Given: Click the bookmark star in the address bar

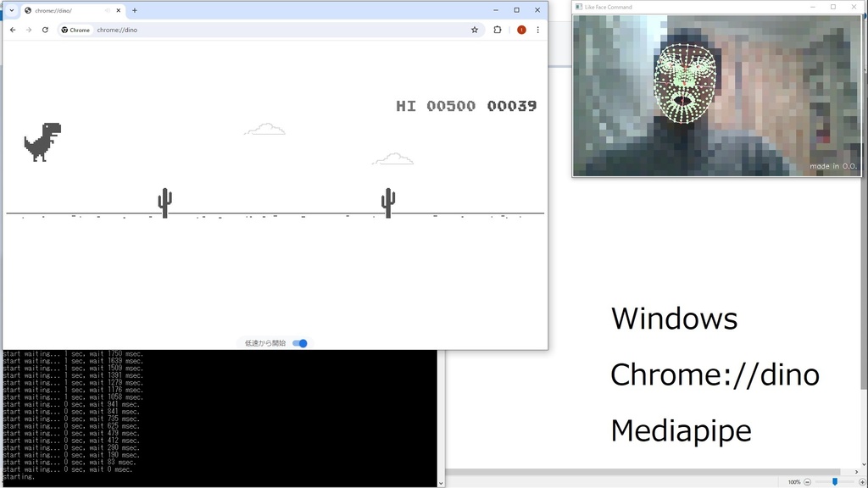Looking at the screenshot, I should (x=475, y=29).
